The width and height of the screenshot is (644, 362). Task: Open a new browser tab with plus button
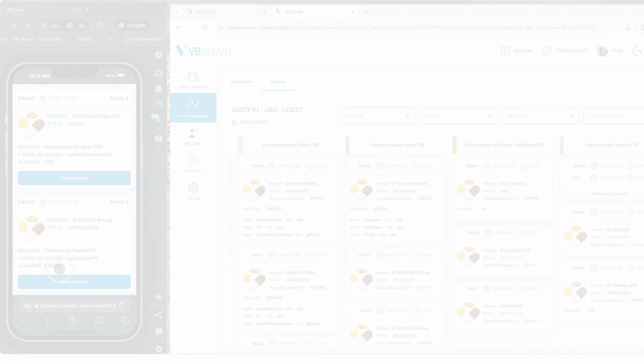366,12
